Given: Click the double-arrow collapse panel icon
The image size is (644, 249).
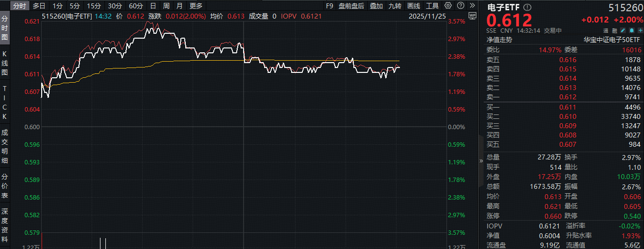Looking at the screenshot, I should [x=471, y=6].
